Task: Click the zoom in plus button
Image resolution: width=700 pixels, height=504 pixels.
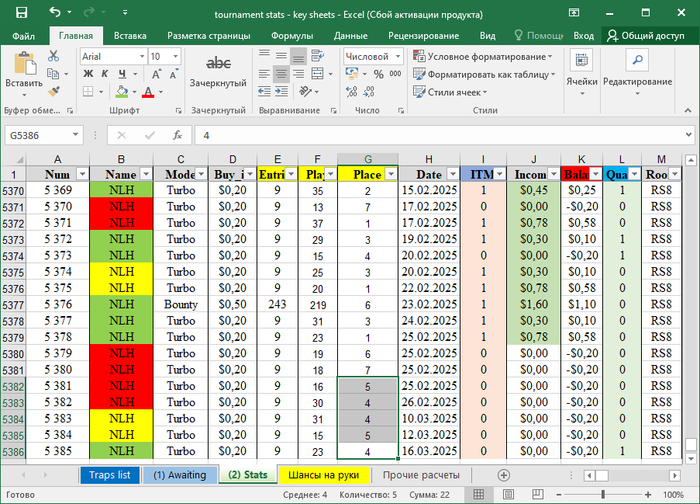Action: (648, 494)
